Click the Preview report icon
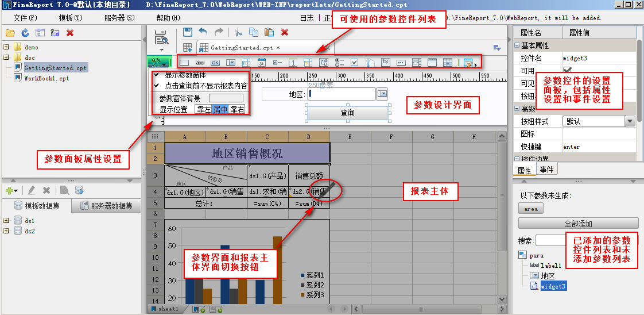 click(161, 39)
